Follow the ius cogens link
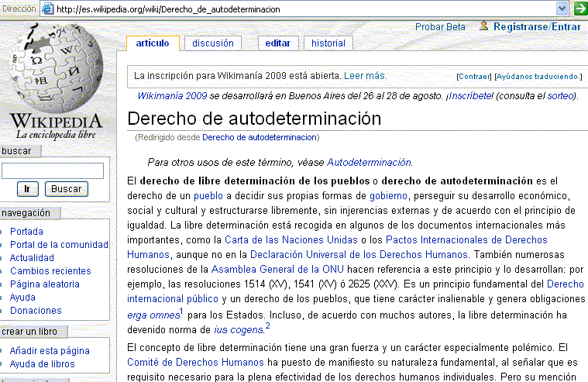This screenshot has width=588, height=382. point(239,330)
